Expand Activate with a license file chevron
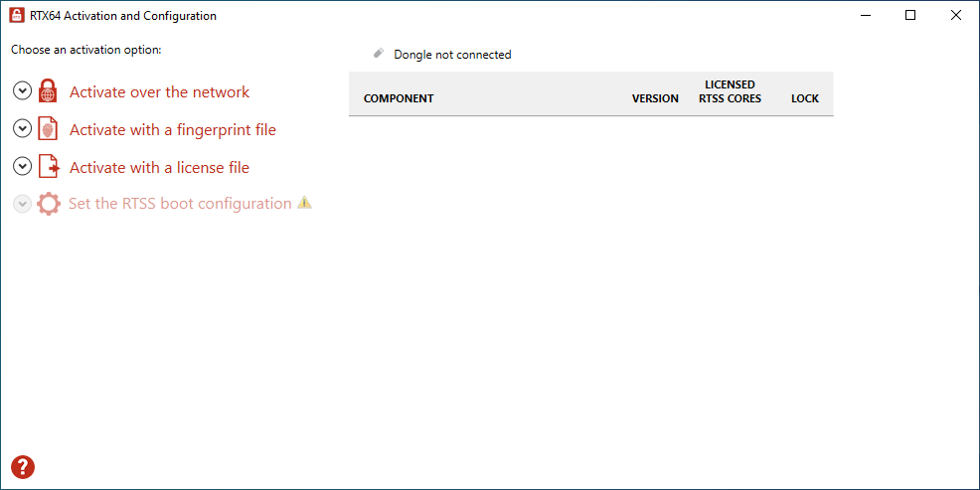The image size is (980, 490). [x=23, y=167]
